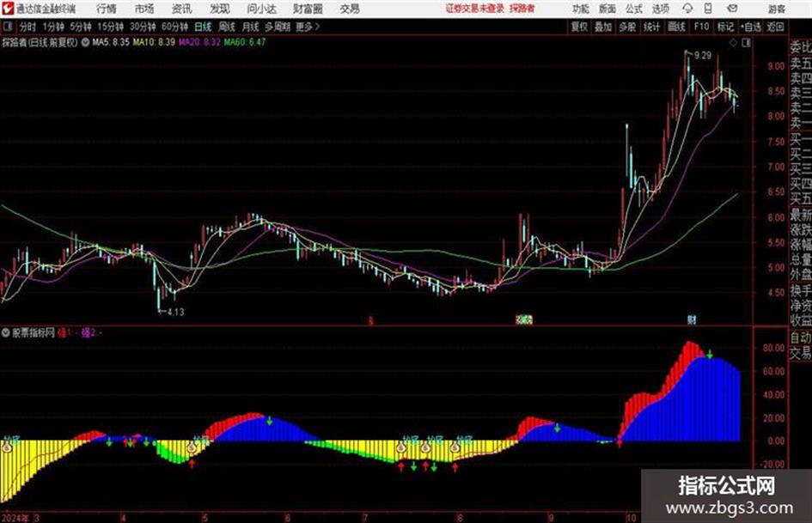
Task: Open F10 company info
Action: tap(701, 27)
